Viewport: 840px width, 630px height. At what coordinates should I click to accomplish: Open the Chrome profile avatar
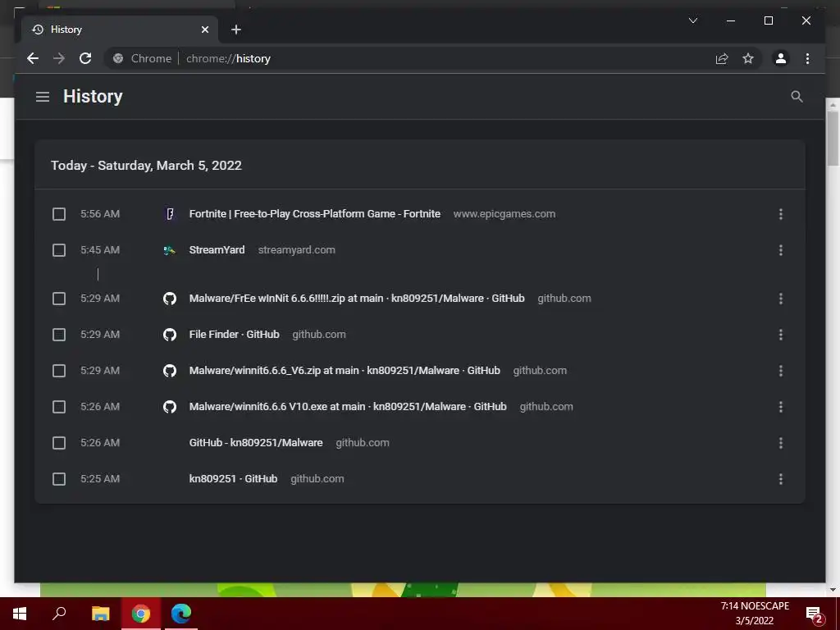tap(781, 58)
